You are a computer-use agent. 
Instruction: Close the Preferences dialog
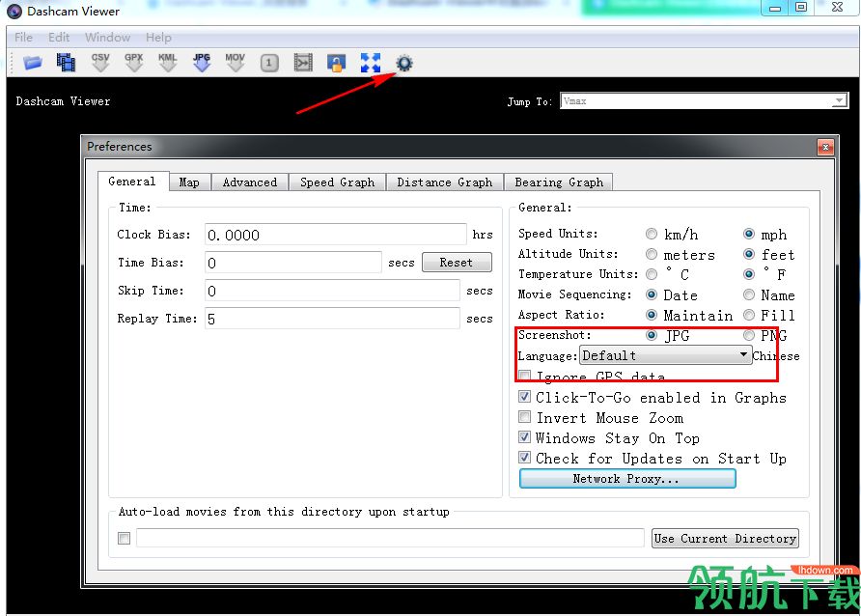[825, 147]
